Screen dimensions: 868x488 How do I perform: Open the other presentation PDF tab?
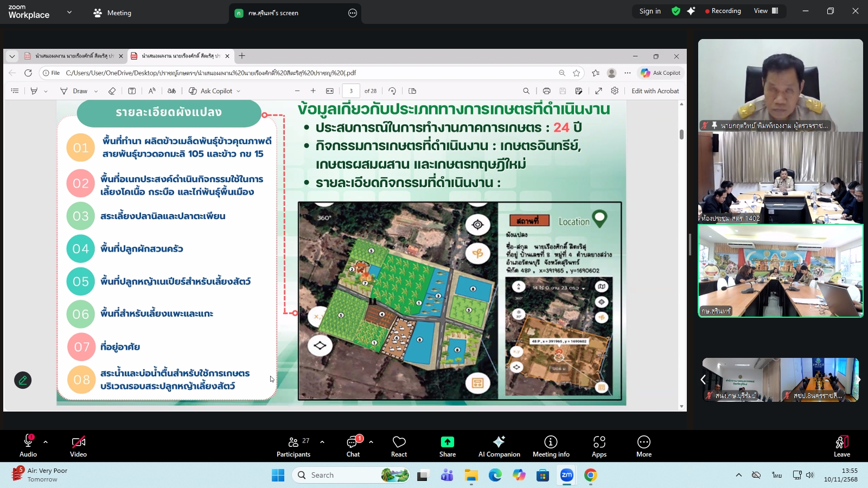coord(71,56)
